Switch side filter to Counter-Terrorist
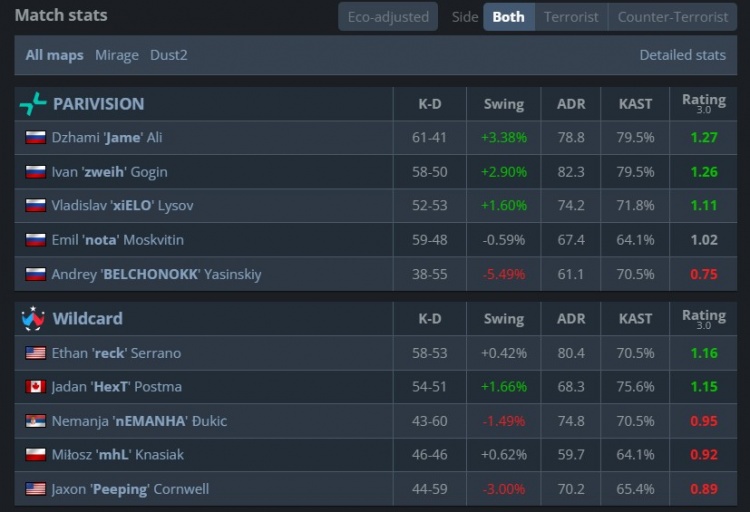 [672, 17]
